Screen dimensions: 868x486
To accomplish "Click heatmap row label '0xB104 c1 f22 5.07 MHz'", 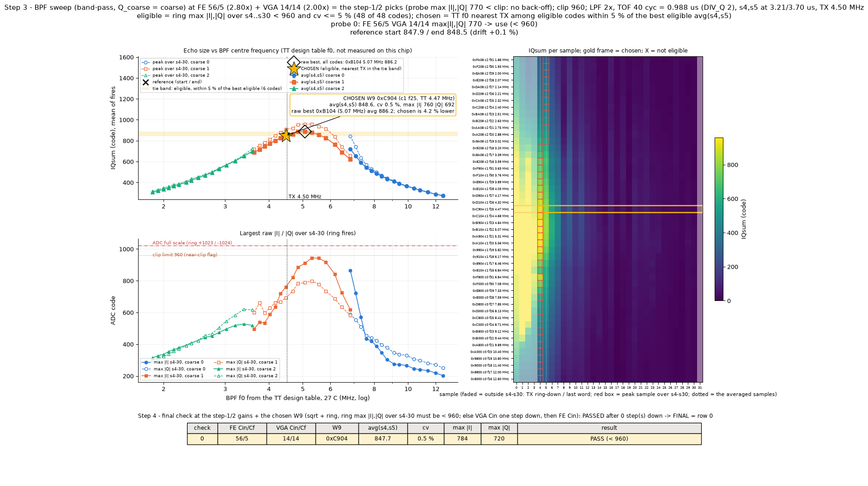I will pos(490,229).
